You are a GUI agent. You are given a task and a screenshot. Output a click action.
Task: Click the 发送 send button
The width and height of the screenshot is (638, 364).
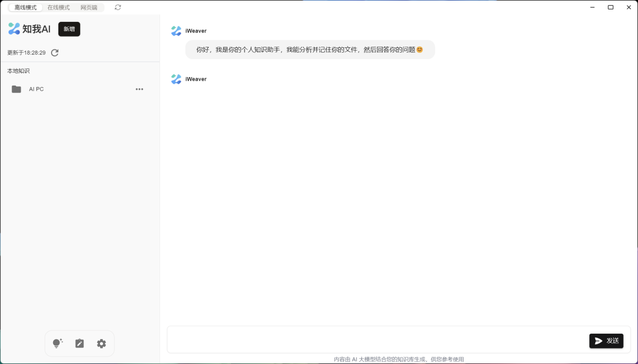[606, 341]
